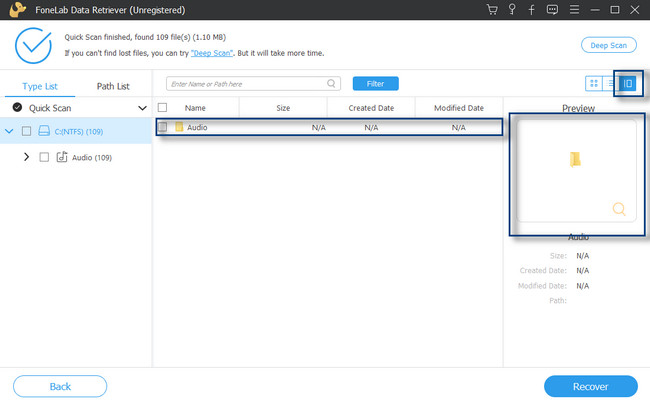650x411 pixels.
Task: Close the FoneLab Data Retriever window
Action: [x=635, y=10]
